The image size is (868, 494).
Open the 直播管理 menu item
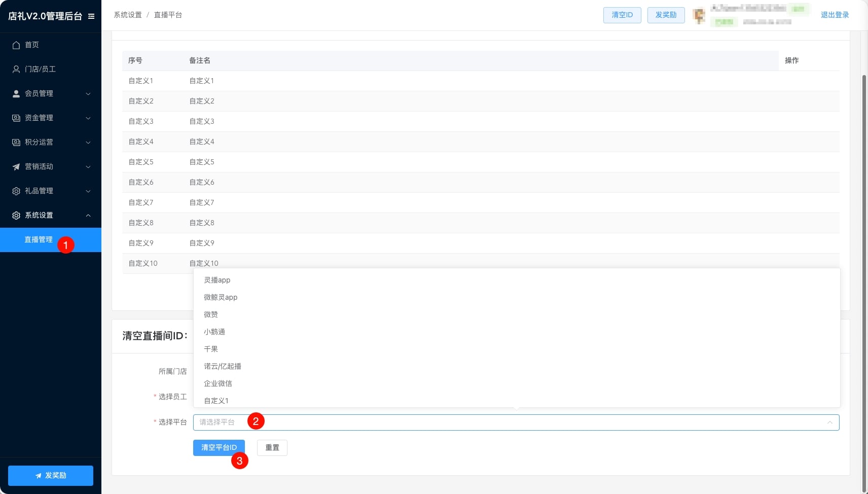(x=39, y=240)
